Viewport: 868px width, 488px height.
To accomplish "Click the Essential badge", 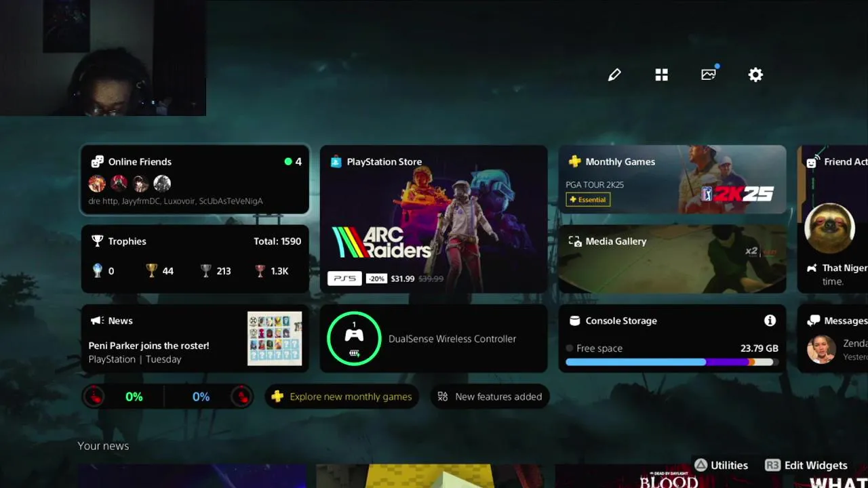I will 588,199.
